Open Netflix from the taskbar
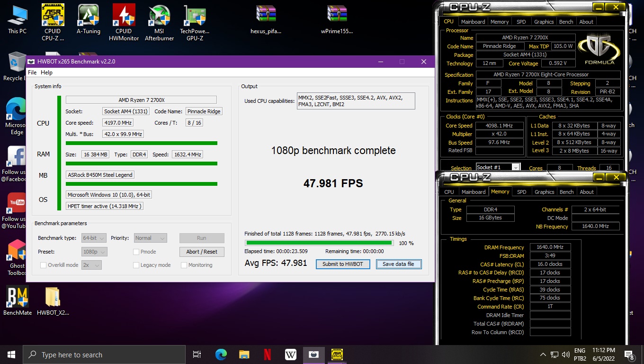 tap(267, 355)
